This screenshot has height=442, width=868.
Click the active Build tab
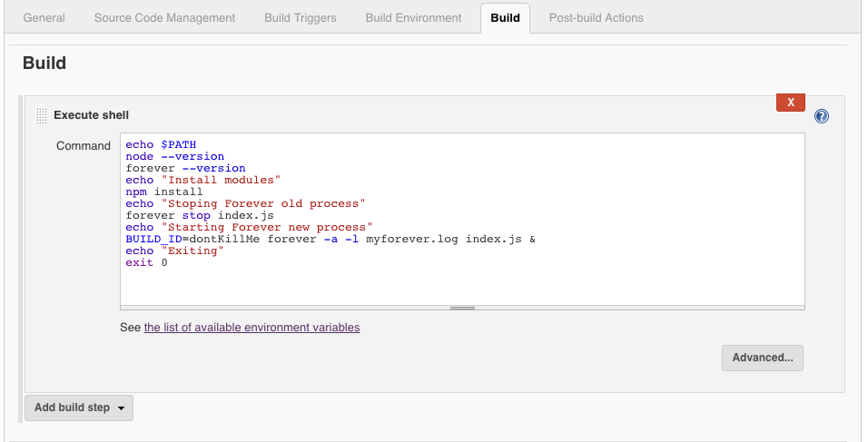(505, 18)
